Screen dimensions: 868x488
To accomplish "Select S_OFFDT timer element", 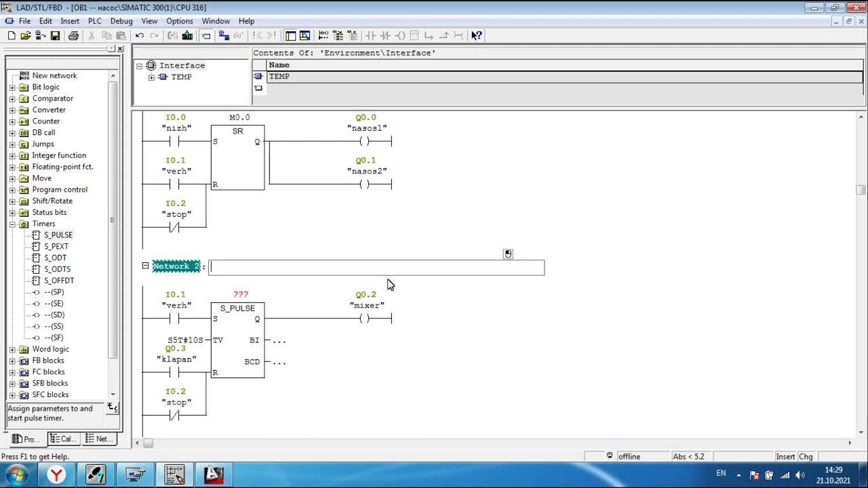I will pyautogui.click(x=59, y=281).
